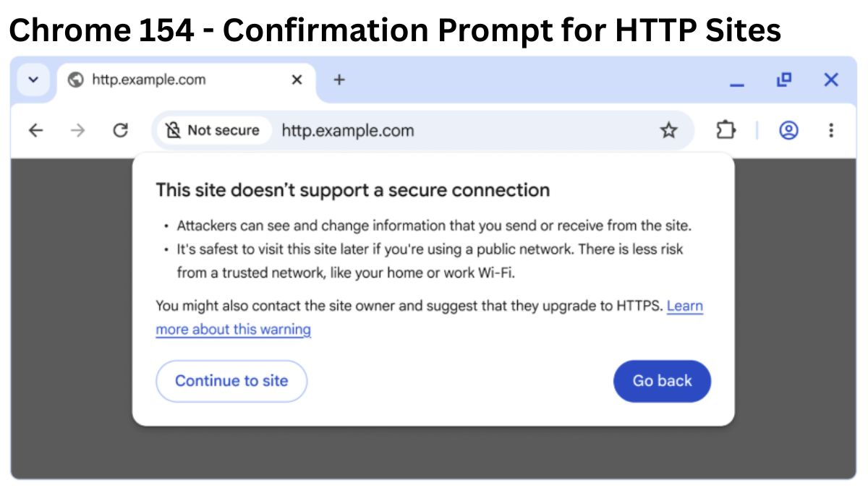Click the page title heading text
Screen dimensions: 868x488
click(x=394, y=30)
